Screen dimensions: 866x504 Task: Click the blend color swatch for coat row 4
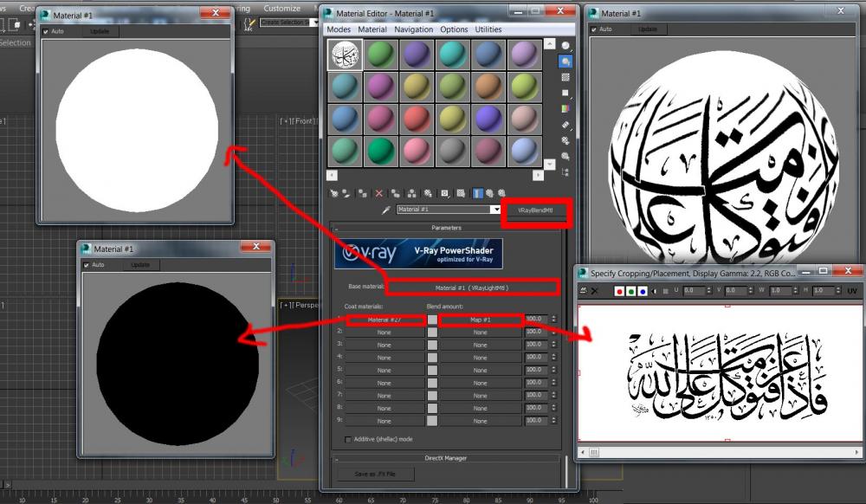click(432, 358)
